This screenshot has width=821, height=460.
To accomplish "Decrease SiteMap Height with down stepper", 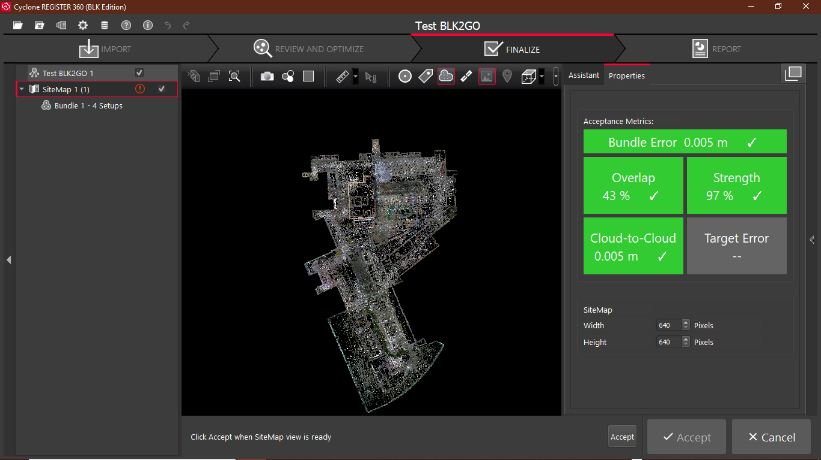I will 686,345.
